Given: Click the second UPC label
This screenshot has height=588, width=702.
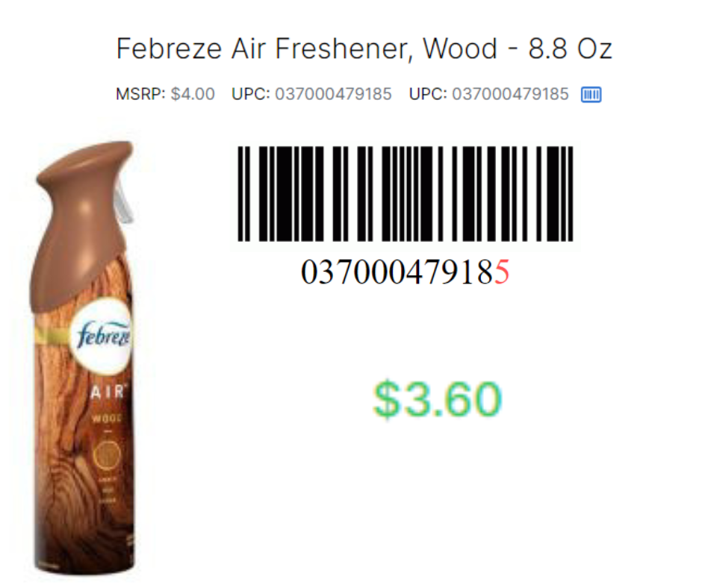Looking at the screenshot, I should 428,94.
